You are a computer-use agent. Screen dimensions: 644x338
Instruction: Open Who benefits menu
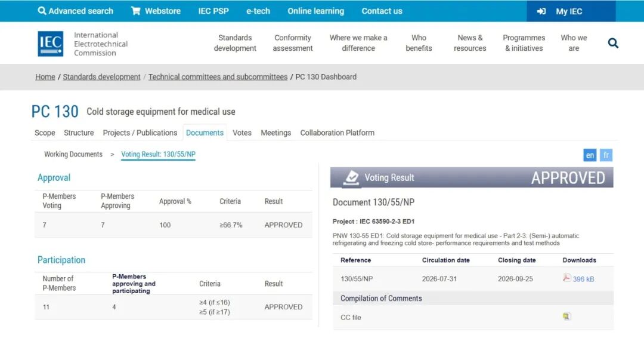[419, 43]
